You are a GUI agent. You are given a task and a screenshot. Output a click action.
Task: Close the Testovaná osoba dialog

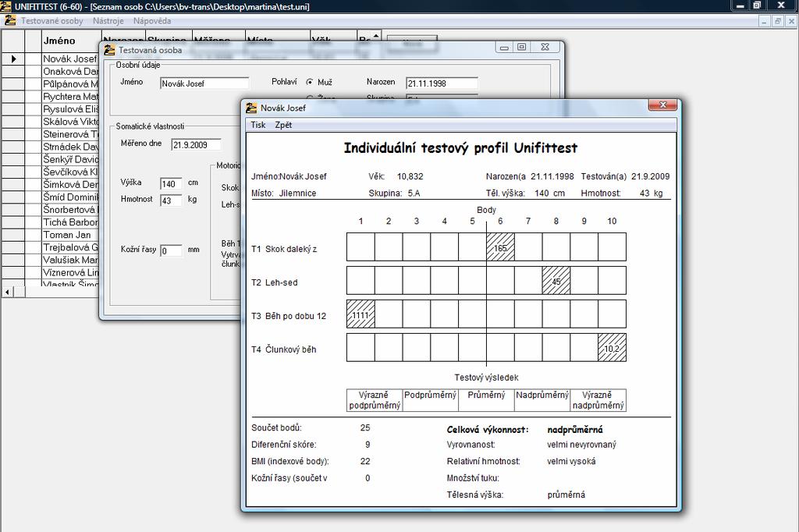tap(545, 47)
